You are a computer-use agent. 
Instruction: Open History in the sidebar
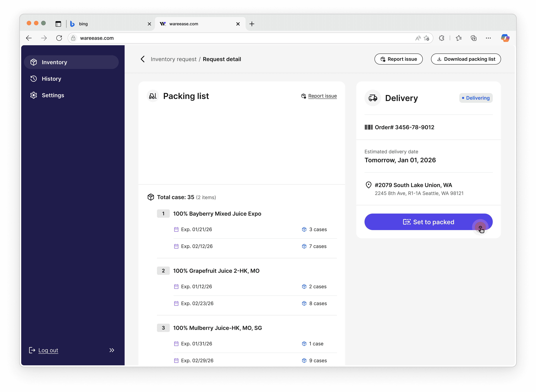[x=51, y=79]
